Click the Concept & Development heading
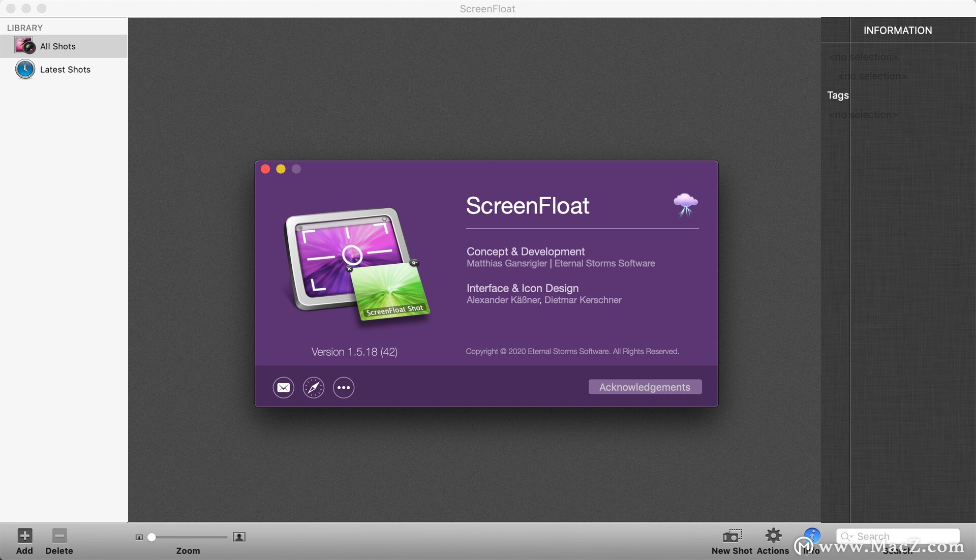Screen dimensions: 976x560 [x=526, y=252]
